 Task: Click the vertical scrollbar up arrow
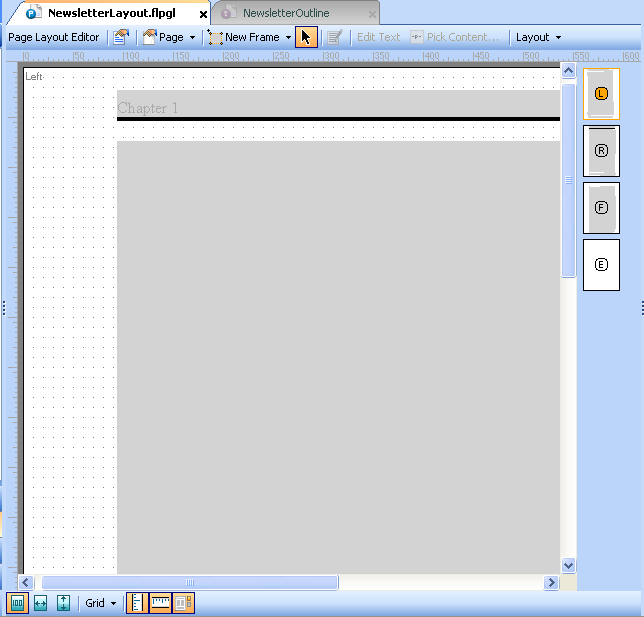[568, 71]
